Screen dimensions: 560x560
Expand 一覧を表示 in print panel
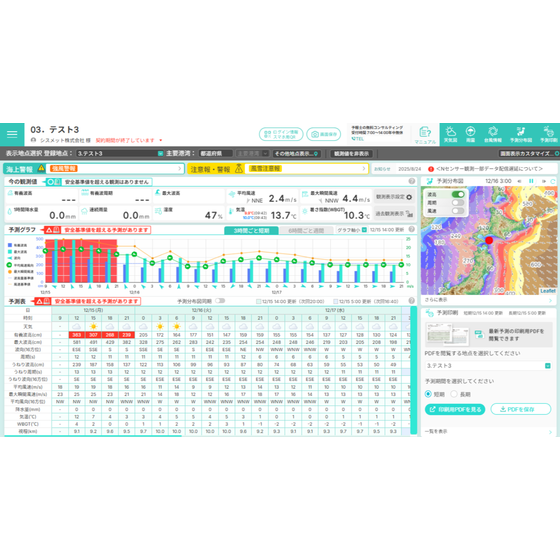(x=489, y=431)
